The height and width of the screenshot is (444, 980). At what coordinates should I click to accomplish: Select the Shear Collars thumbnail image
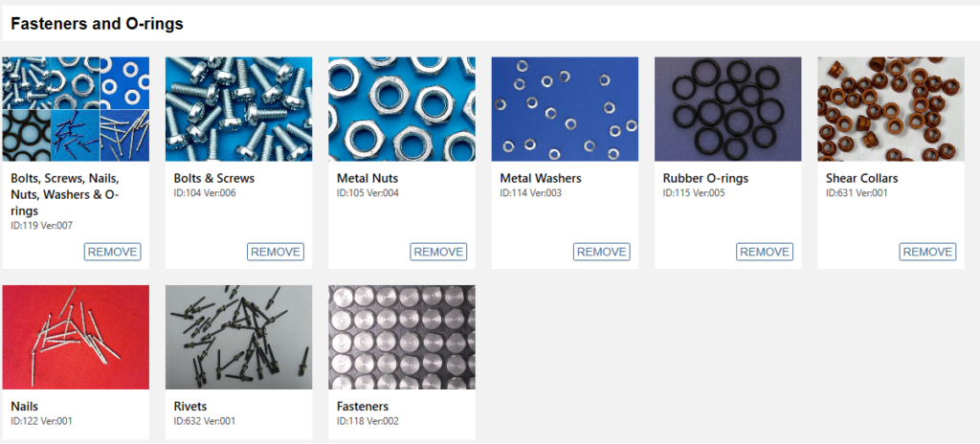pos(891,109)
